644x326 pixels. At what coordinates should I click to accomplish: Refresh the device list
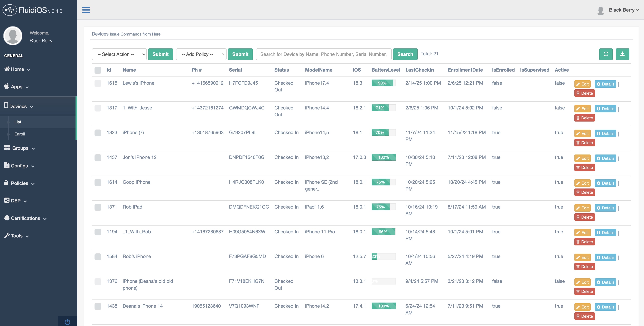point(606,54)
